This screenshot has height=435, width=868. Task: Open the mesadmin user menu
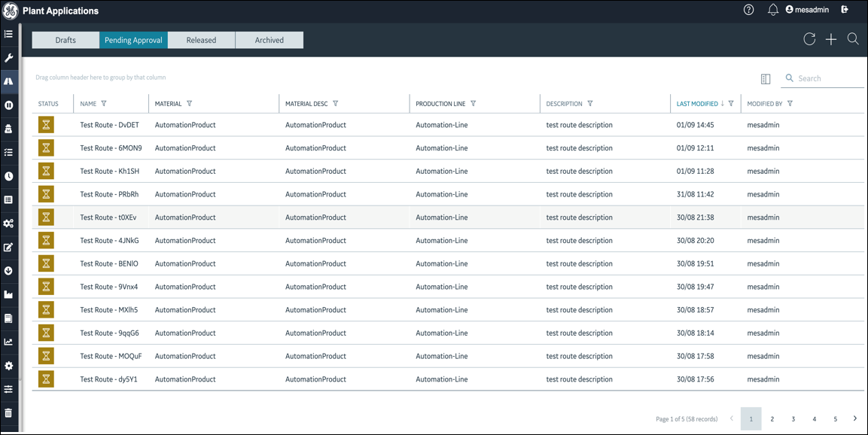point(807,10)
